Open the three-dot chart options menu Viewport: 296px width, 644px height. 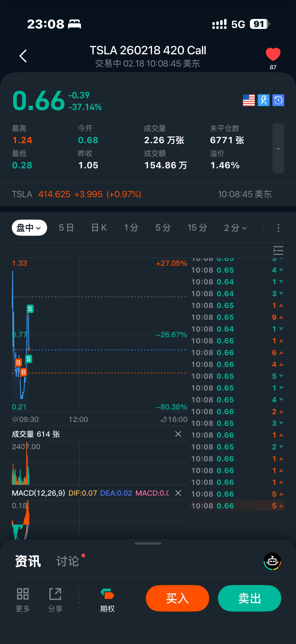click(278, 228)
